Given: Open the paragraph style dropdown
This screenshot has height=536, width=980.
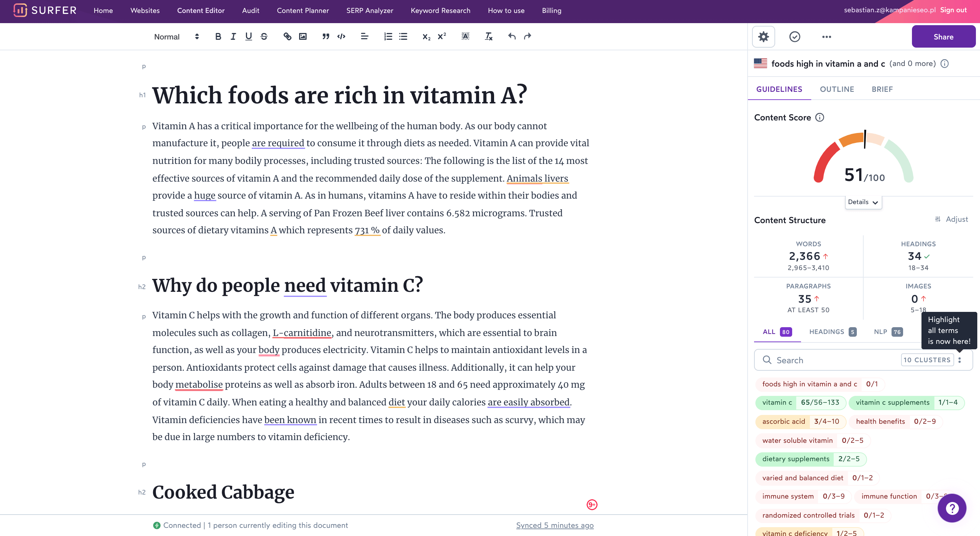Looking at the screenshot, I should pyautogui.click(x=176, y=36).
